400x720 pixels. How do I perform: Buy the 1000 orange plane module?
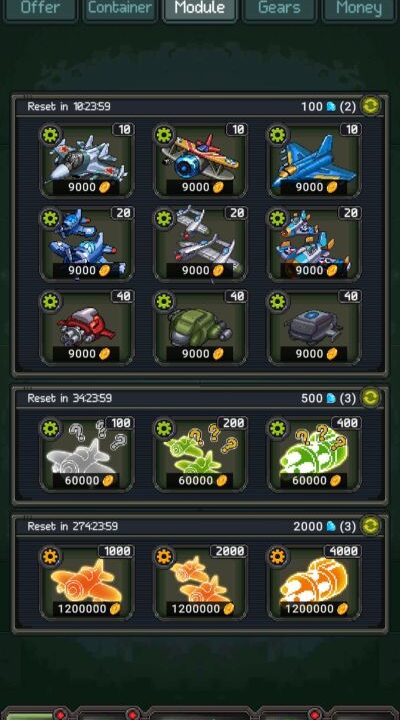click(x=87, y=582)
